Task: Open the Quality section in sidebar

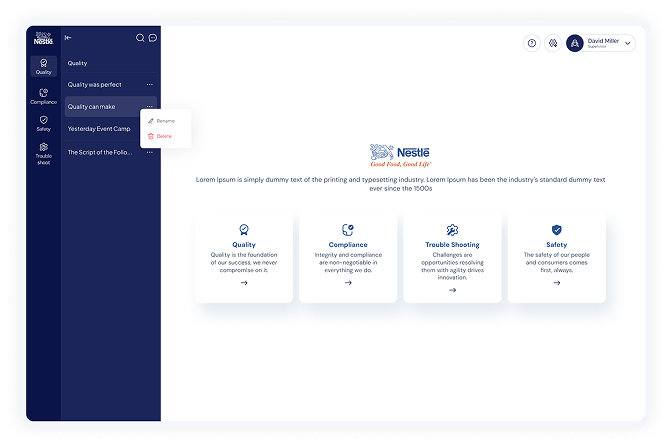Action: [x=44, y=66]
